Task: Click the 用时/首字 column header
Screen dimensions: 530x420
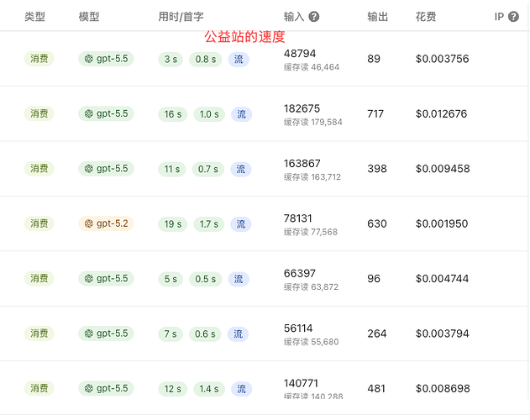Action: (x=181, y=17)
